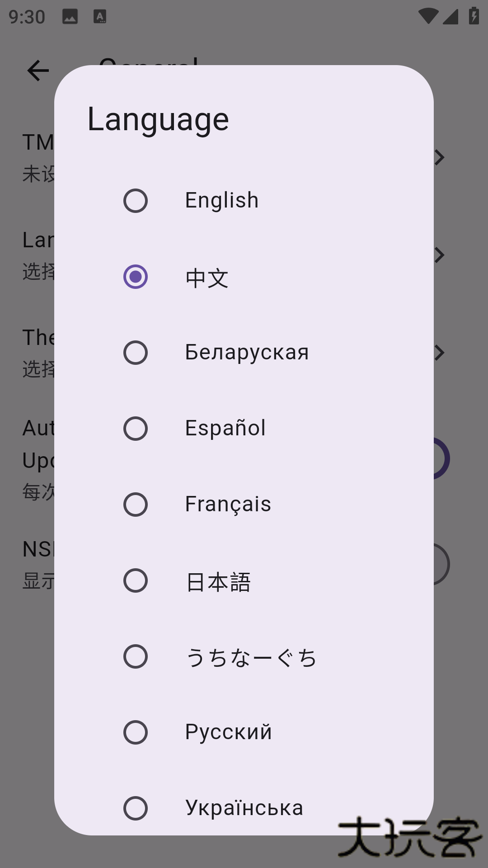Choose the Беларуская radio option
This screenshot has height=868, width=488.
(136, 353)
